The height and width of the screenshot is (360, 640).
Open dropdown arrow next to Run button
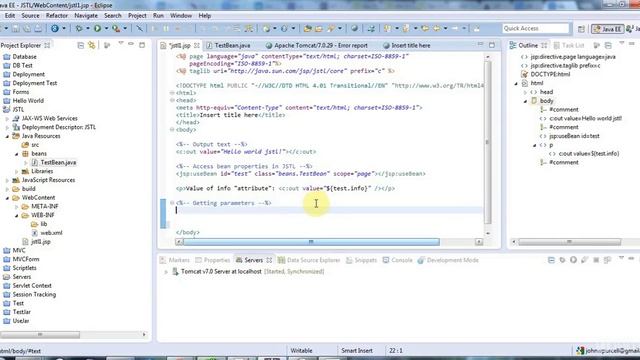pyautogui.click(x=106, y=29)
